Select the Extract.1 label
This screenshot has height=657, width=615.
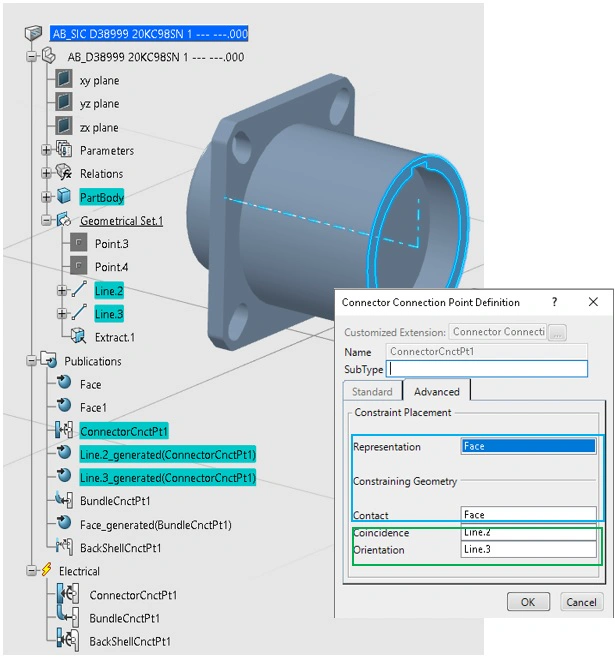click(115, 337)
